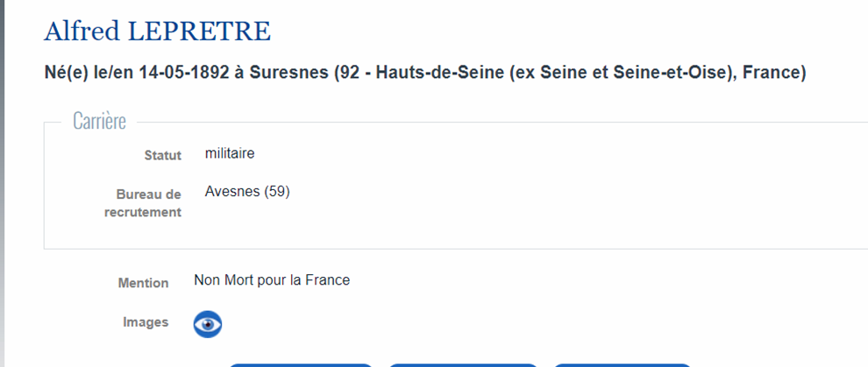Click the middle blue button at the bottom
The image size is (868, 367).
[x=463, y=365]
